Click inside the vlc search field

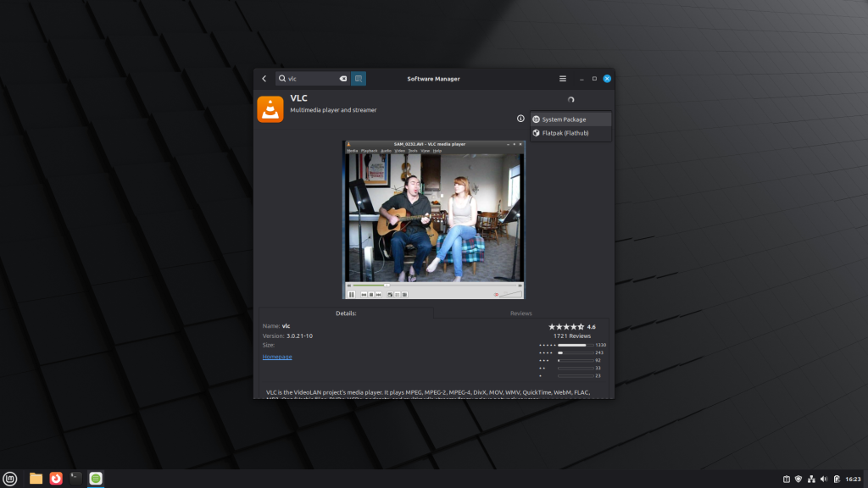coord(311,79)
